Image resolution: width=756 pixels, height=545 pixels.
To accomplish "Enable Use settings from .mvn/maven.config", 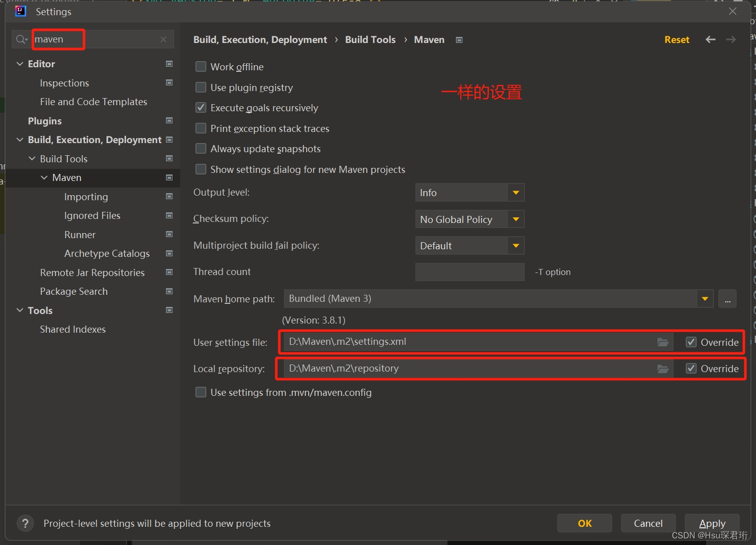I will (201, 392).
